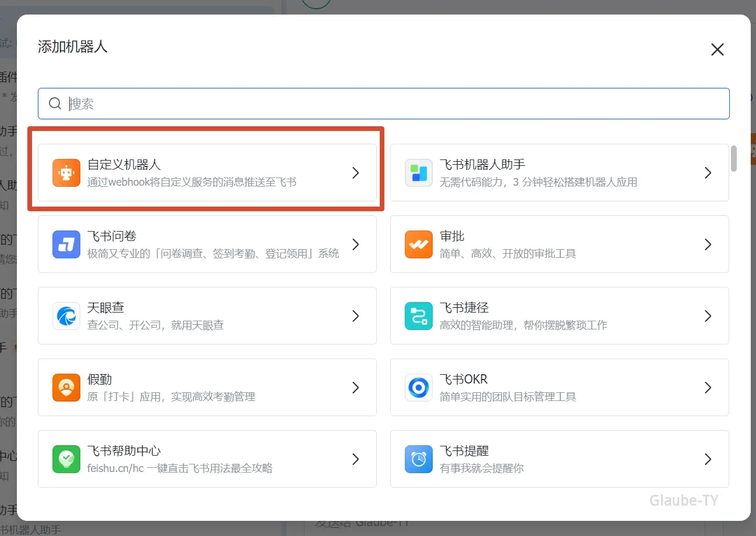Expand the 飞书提醒 chevron arrow

click(708, 459)
